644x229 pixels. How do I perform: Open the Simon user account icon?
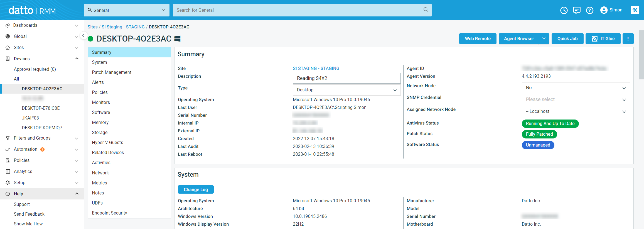point(604,10)
